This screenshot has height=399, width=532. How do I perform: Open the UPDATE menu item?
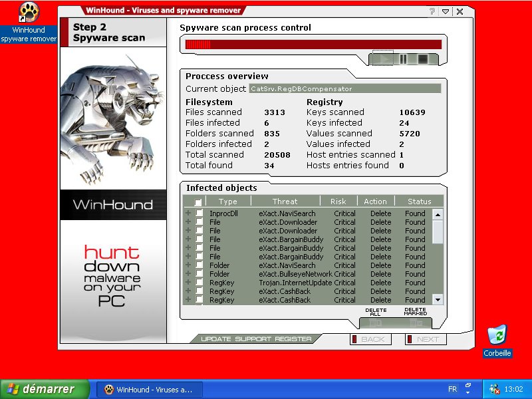[x=215, y=339]
